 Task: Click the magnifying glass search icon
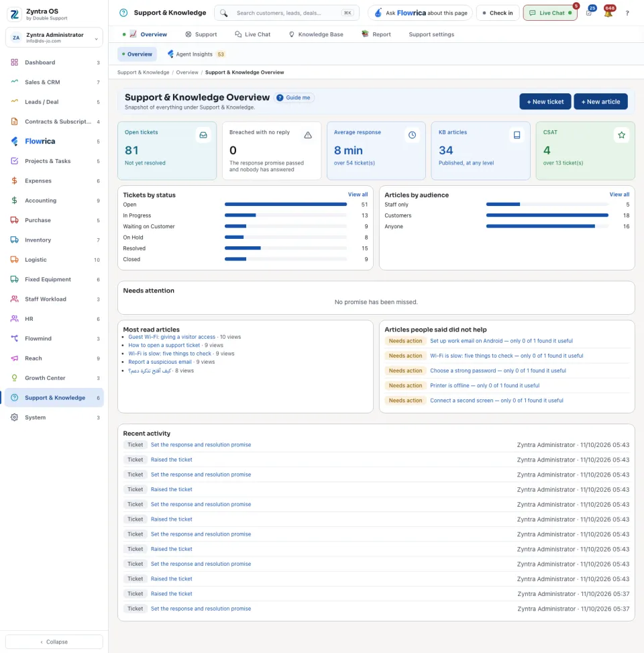[224, 13]
